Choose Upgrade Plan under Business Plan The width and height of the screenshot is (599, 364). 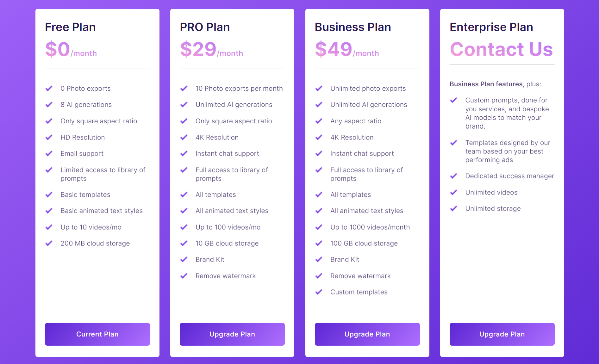(367, 334)
